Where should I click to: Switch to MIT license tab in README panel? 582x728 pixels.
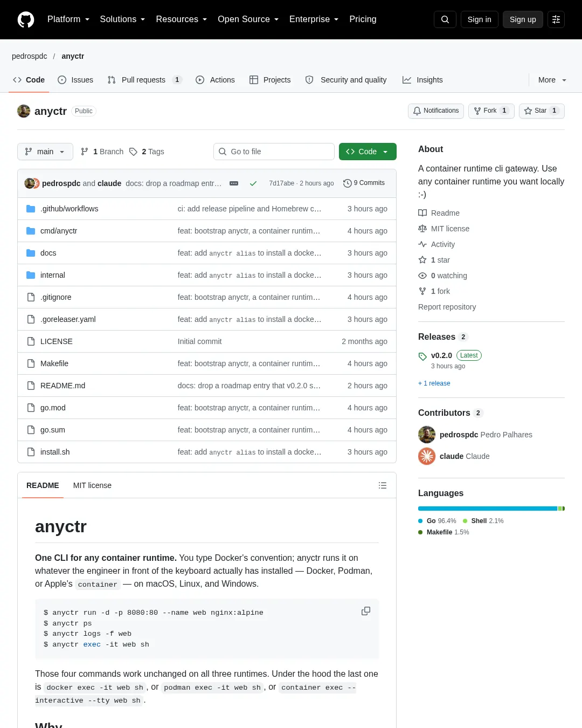pos(92,485)
